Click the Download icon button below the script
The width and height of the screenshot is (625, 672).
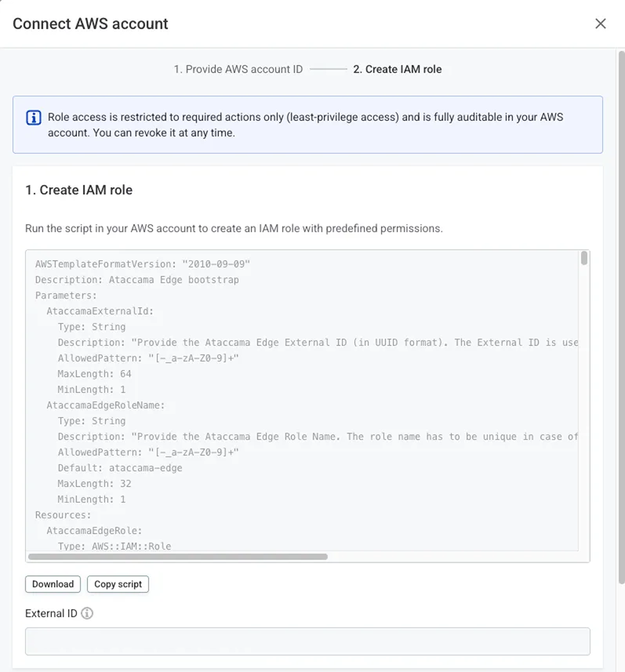tap(53, 584)
